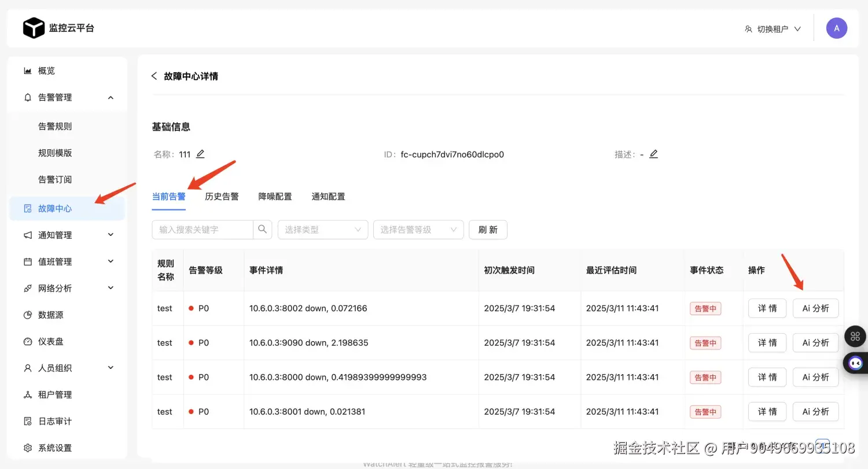Click the 10.6.0.3:8002 down event text
The height and width of the screenshot is (469, 868).
point(308,308)
